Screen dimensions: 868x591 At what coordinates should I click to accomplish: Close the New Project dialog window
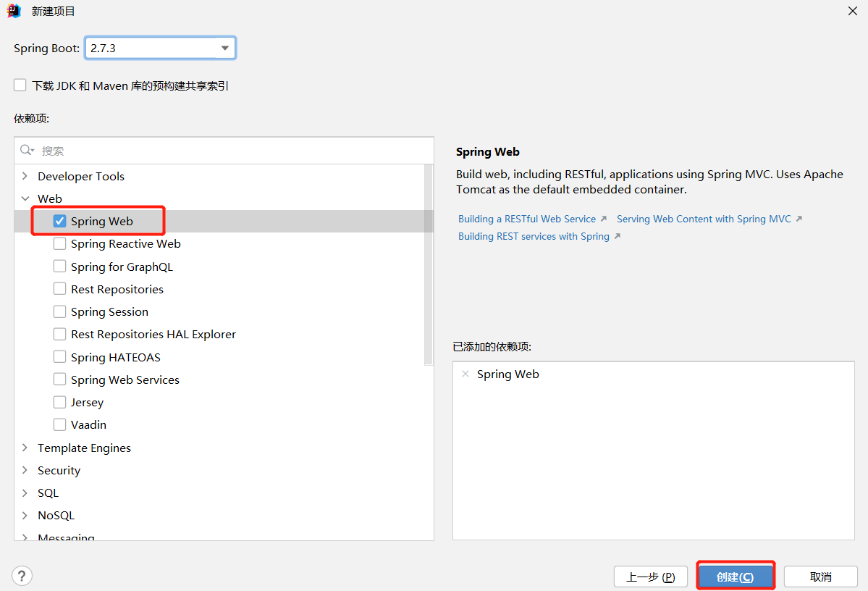852,11
